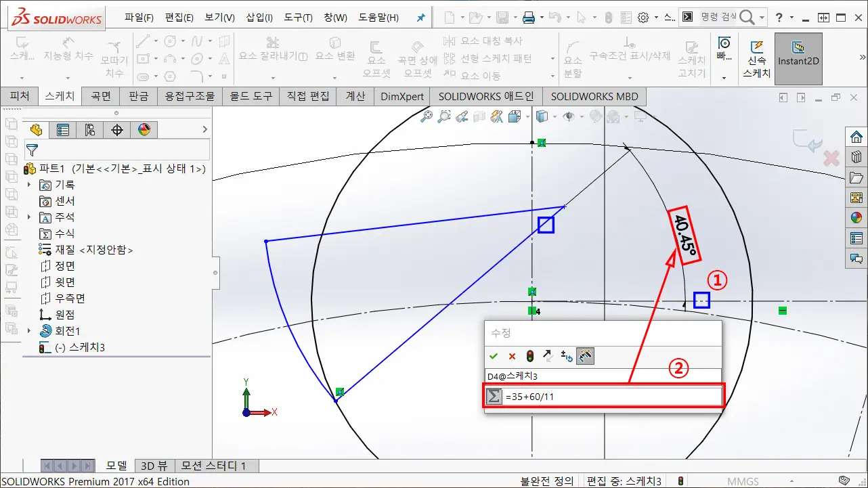Open the 도움말(H) menu
Viewport: 868px width, 488px height.
coord(378,18)
